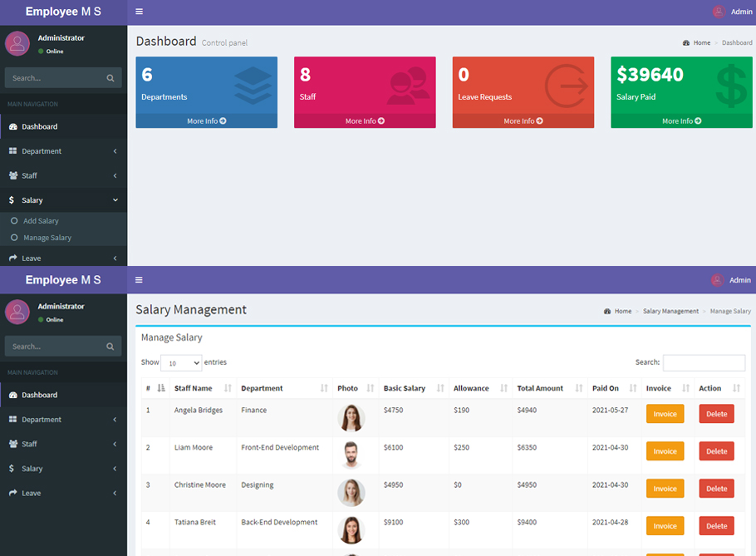Click Angela Bridges photo thumbnail
The width and height of the screenshot is (756, 556).
pyautogui.click(x=351, y=418)
